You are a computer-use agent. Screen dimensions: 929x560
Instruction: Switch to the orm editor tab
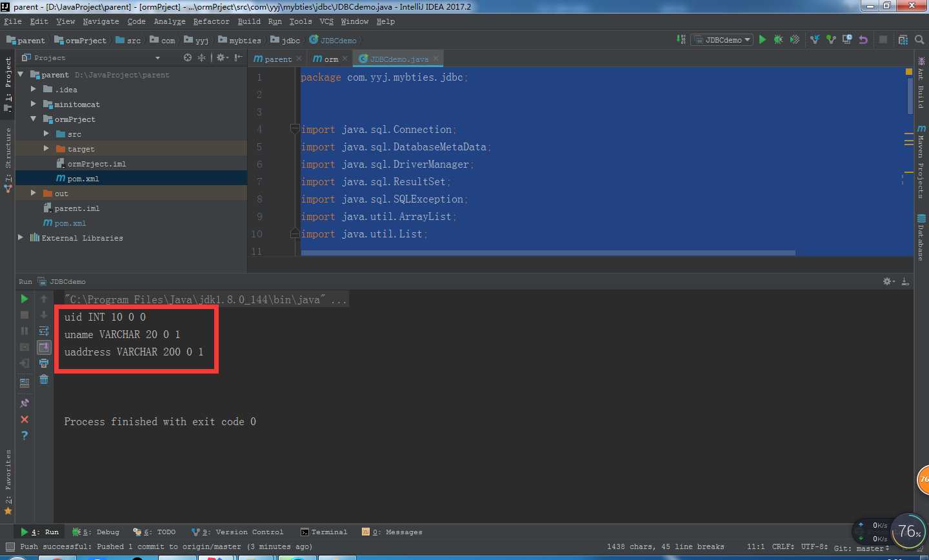[x=330, y=59]
